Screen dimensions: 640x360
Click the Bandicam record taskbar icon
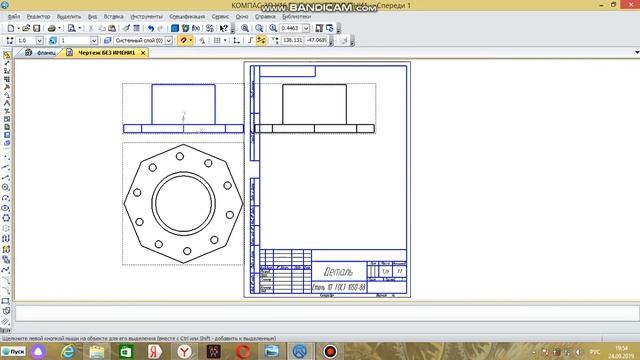coord(330,351)
